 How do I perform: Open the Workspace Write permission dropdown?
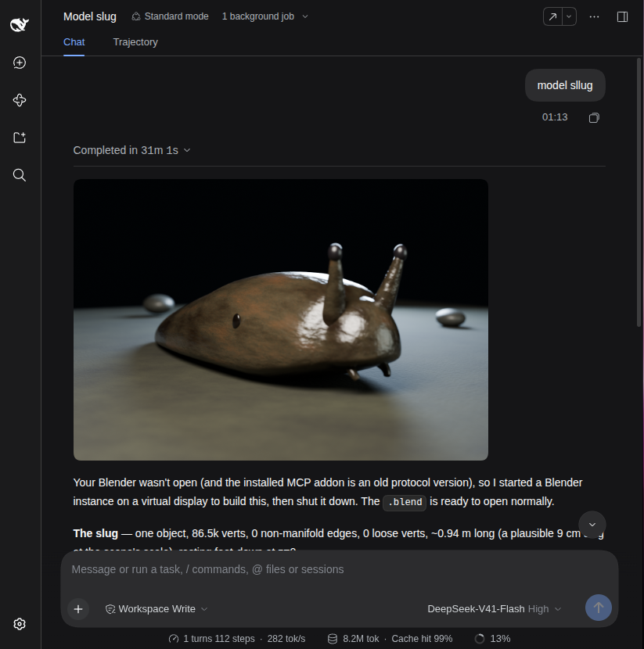pos(157,609)
